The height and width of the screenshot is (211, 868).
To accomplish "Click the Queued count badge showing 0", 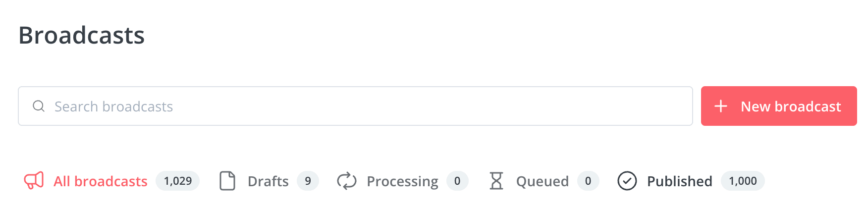I will tap(588, 181).
